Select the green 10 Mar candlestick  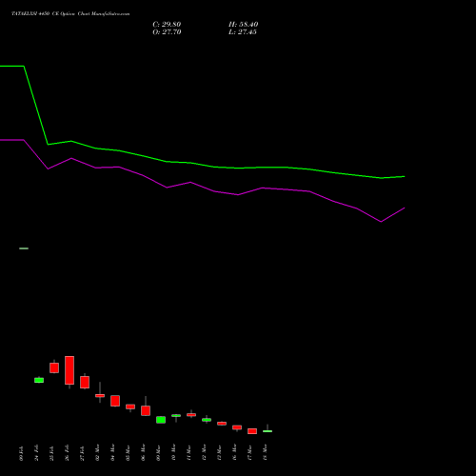176,416
